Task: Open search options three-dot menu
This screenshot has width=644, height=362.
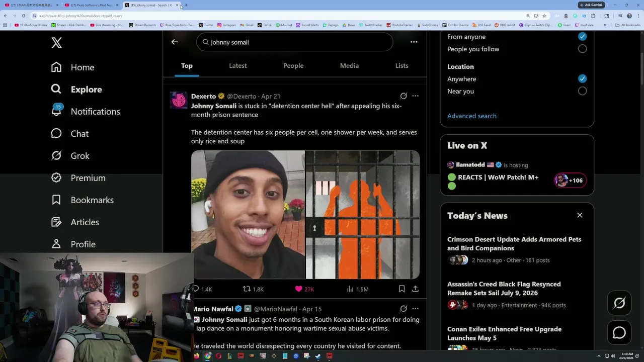Action: tap(414, 42)
